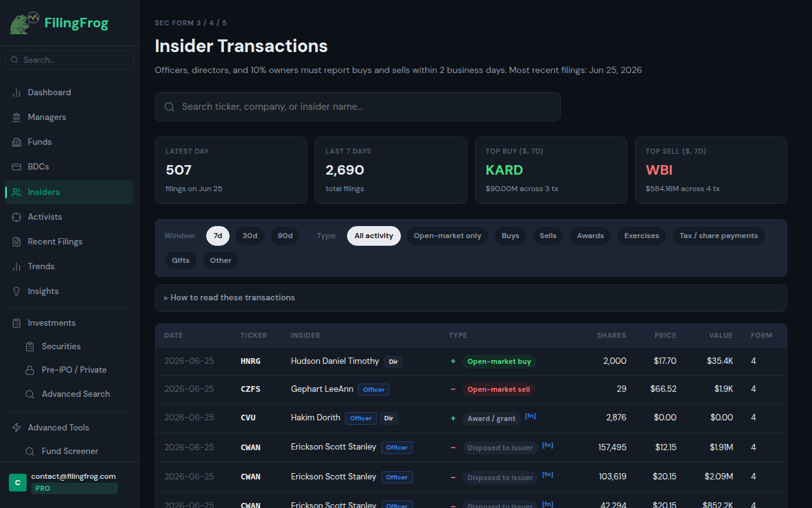Open Managers in the sidebar
This screenshot has width=812, height=508.
70,117
